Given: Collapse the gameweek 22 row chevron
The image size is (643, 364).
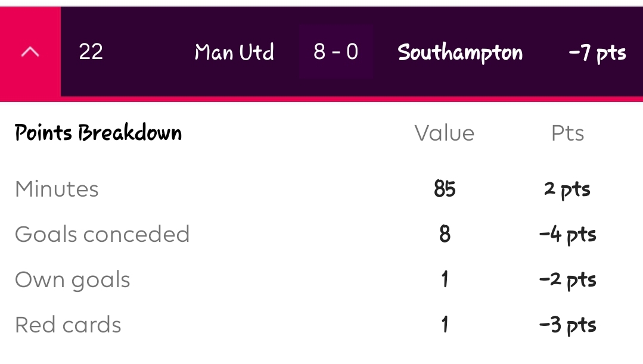Looking at the screenshot, I should [30, 52].
